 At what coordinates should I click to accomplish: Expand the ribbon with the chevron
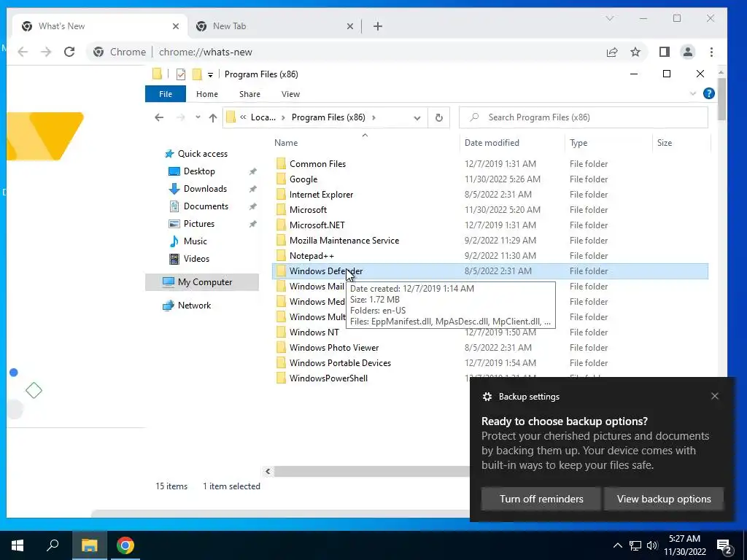[x=693, y=94]
